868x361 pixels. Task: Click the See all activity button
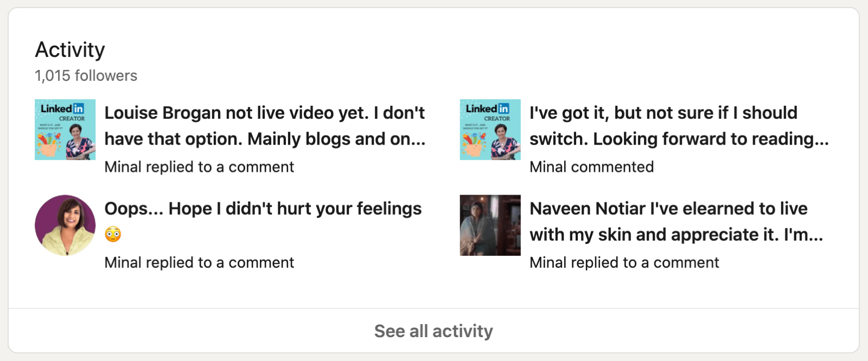tap(433, 331)
